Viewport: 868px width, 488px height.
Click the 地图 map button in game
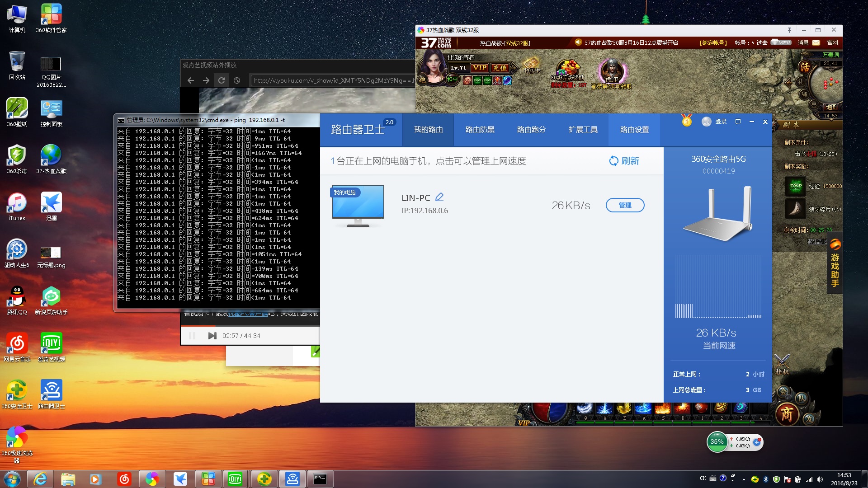tap(830, 107)
